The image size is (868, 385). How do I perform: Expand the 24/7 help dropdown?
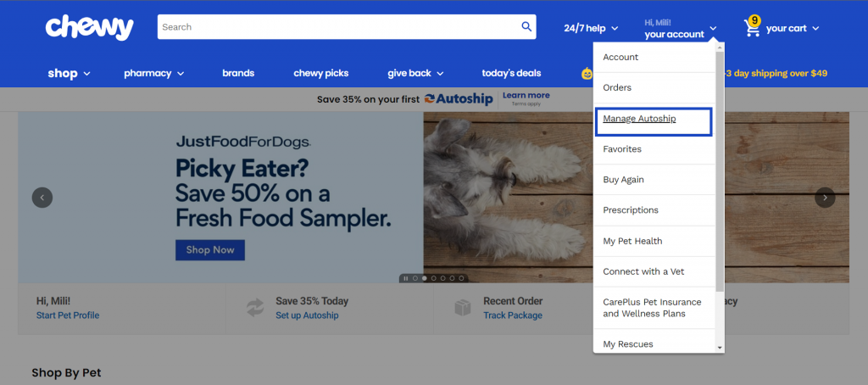[591, 28]
